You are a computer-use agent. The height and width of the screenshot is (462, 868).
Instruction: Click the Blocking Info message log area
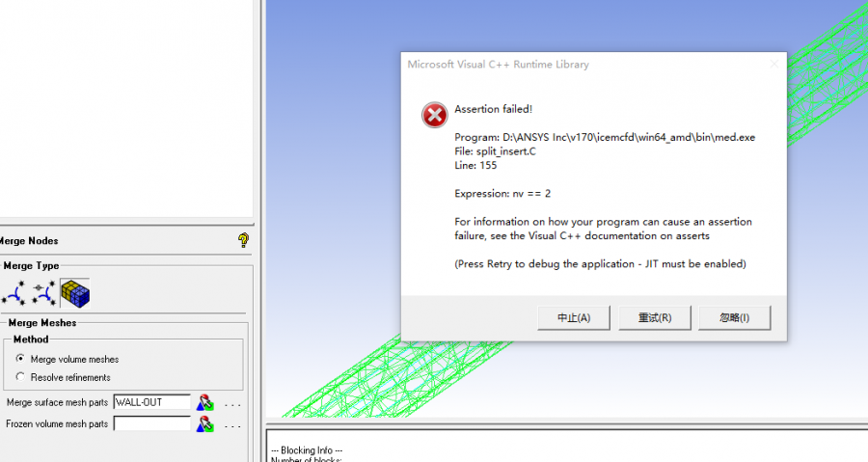[567, 446]
